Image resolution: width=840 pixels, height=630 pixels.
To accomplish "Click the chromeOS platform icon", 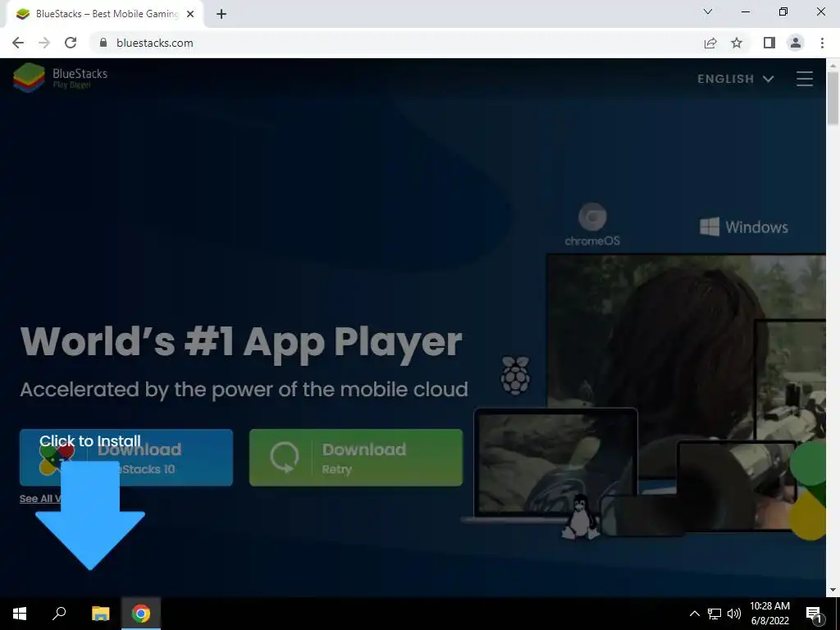I will click(x=592, y=224).
